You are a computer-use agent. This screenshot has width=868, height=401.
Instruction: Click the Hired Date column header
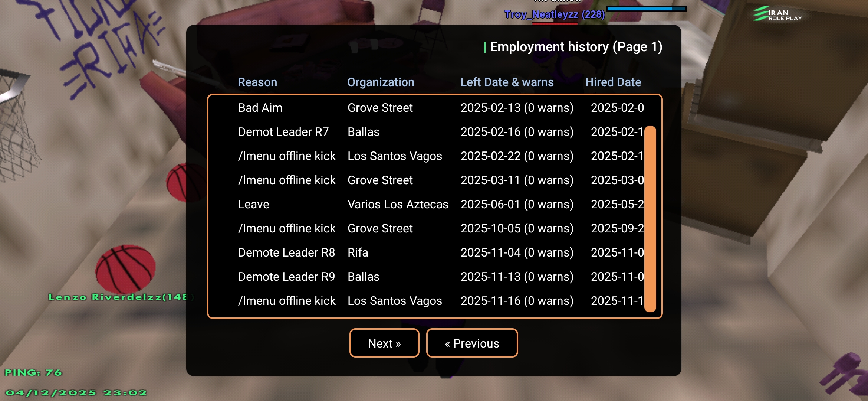click(613, 82)
